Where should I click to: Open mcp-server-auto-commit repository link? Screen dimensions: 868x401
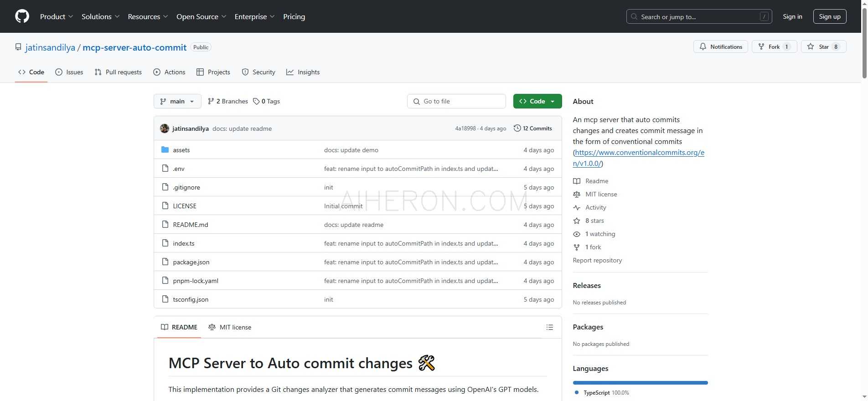click(x=134, y=47)
